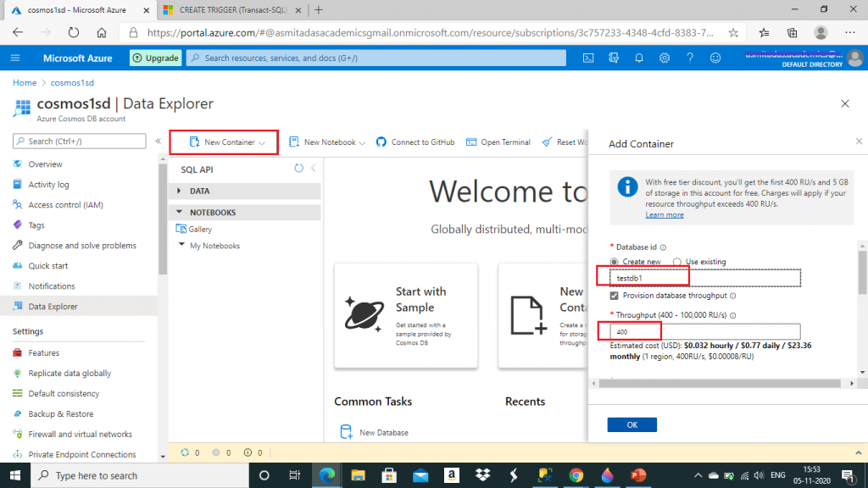Click the left menu Search box
This screenshot has width=868, height=488.
[x=79, y=141]
